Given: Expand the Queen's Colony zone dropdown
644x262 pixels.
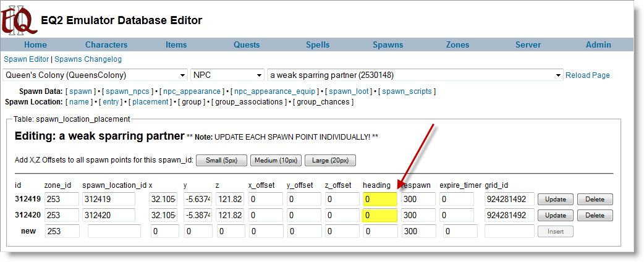Looking at the screenshot, I should click(x=95, y=75).
